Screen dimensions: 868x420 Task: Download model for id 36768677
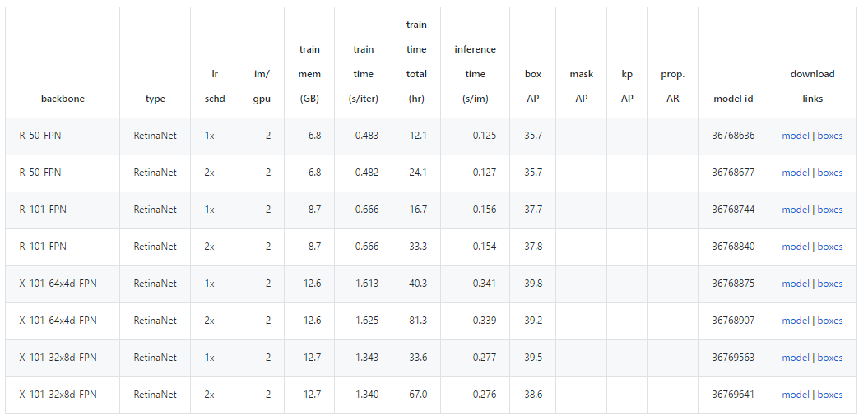(x=796, y=173)
